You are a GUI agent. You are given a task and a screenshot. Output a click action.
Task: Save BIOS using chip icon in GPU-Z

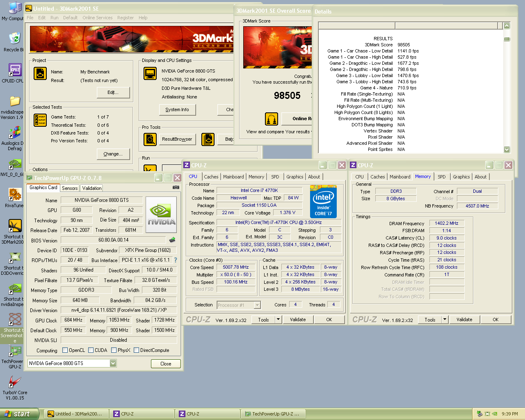[x=172, y=240]
